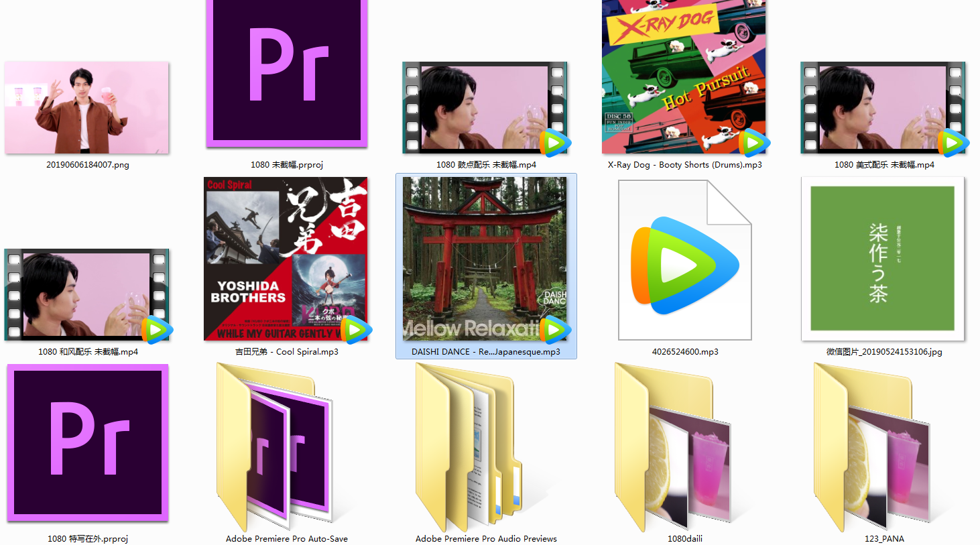Open the Adobe Premiere Pro Audio Previews folder icon
Image resolution: width=980 pixels, height=545 pixels.
469,446
